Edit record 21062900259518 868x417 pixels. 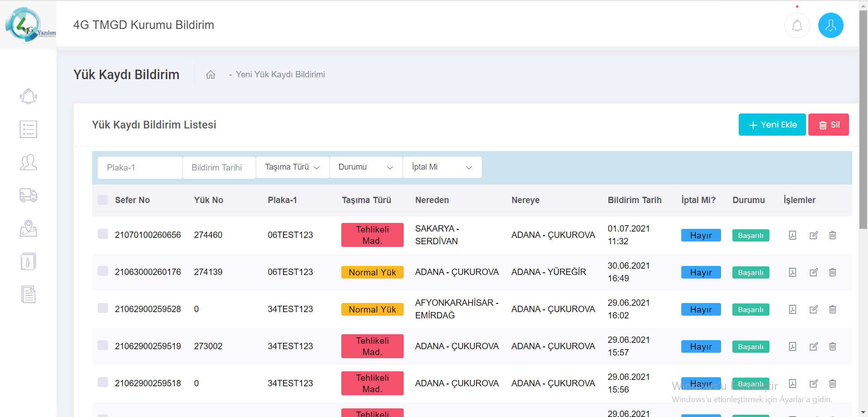pos(814,384)
